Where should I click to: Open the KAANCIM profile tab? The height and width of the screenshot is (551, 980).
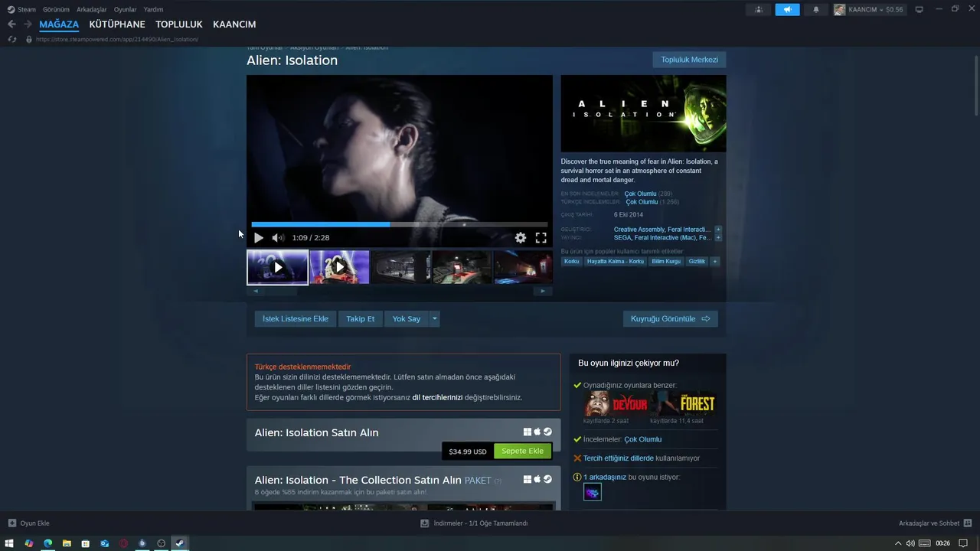click(x=234, y=24)
